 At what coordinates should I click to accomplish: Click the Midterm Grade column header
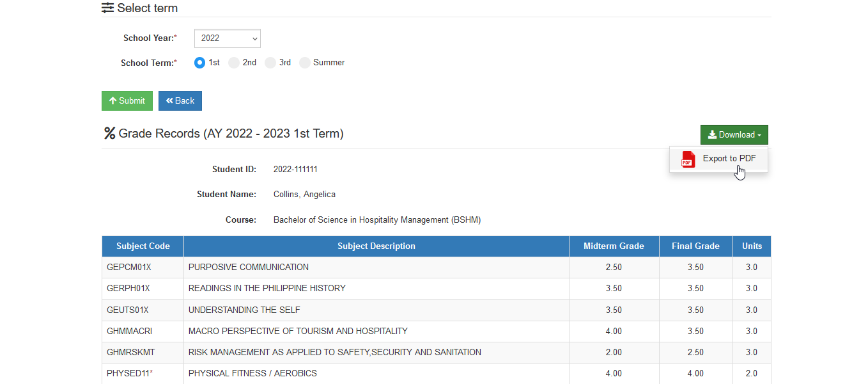coord(614,246)
